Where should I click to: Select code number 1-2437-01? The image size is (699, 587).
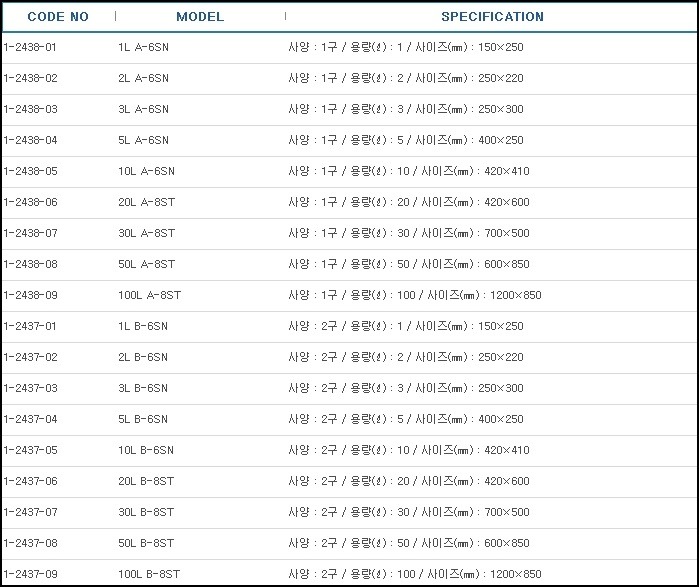point(30,326)
